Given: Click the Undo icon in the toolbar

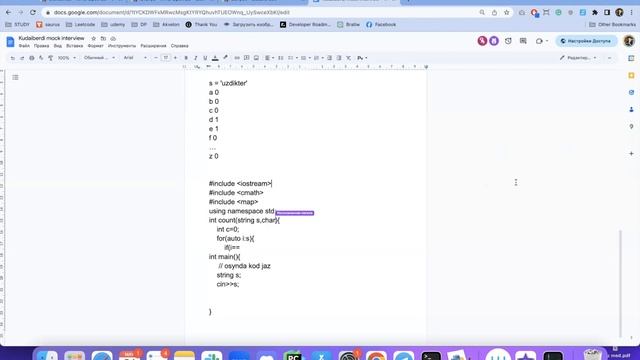Looking at the screenshot, I should point(13,58).
